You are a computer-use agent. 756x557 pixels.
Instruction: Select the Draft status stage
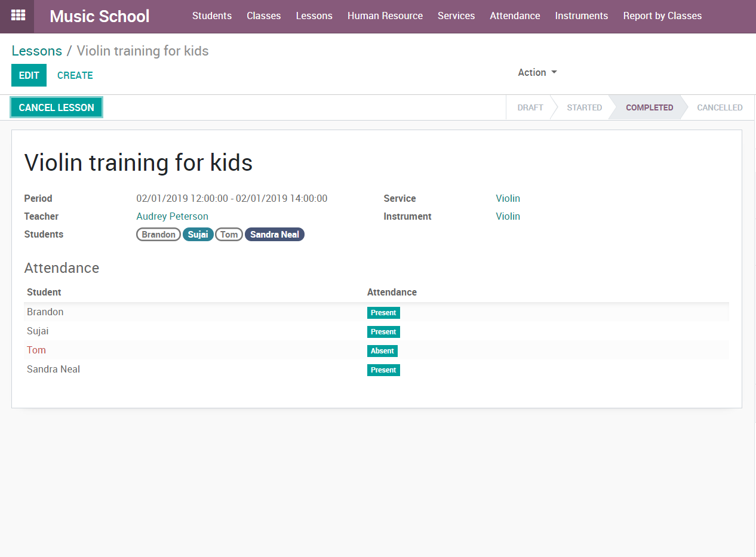[530, 107]
